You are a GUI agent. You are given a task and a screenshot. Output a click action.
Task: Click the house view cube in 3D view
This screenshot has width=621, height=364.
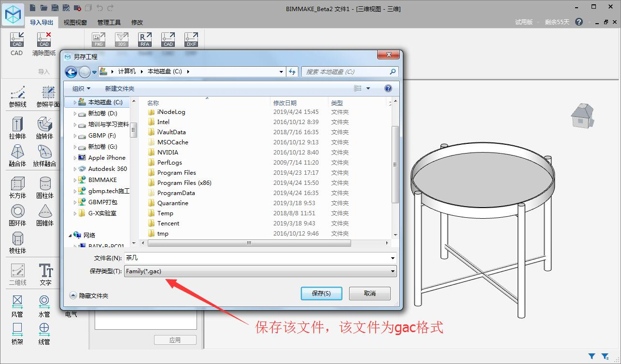pyautogui.click(x=582, y=116)
